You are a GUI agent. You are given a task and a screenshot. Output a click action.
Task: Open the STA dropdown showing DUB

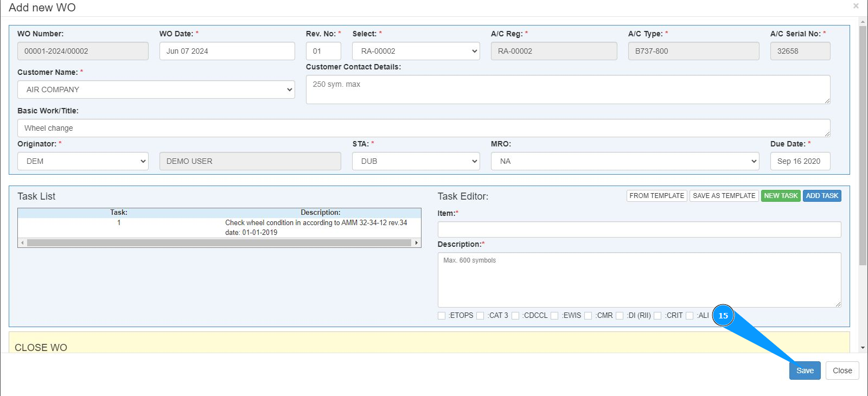[x=416, y=161]
